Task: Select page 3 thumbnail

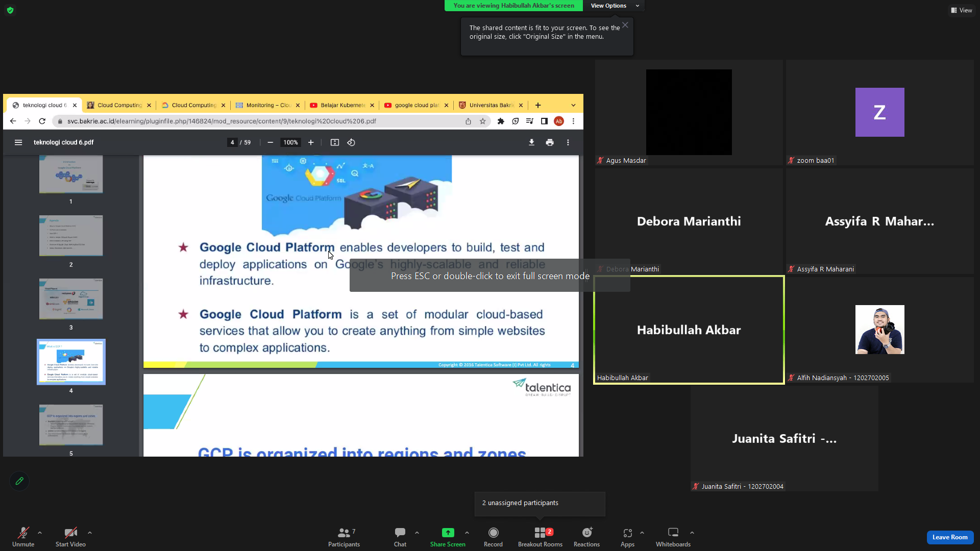Action: (71, 299)
